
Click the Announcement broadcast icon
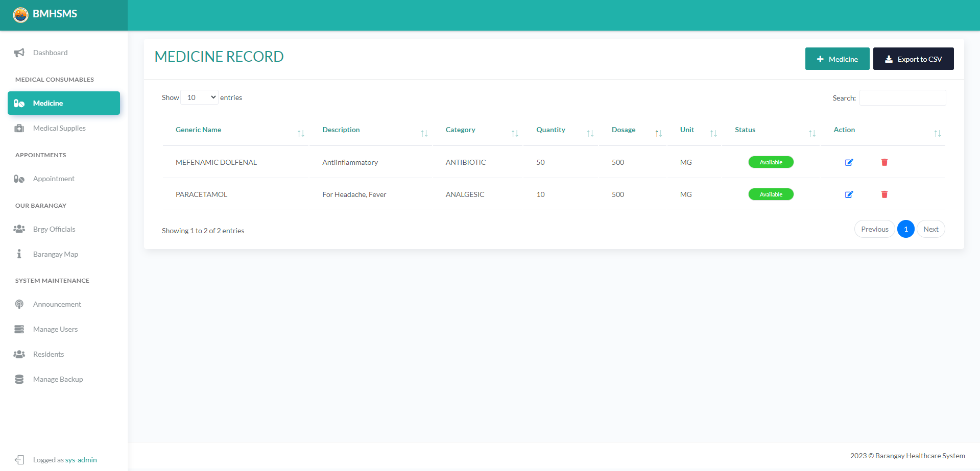19,304
